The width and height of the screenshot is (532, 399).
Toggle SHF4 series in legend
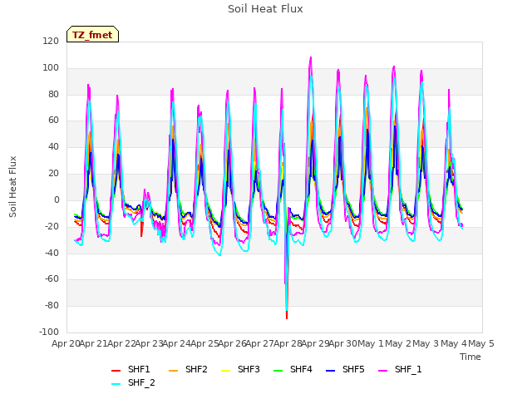[293, 369]
